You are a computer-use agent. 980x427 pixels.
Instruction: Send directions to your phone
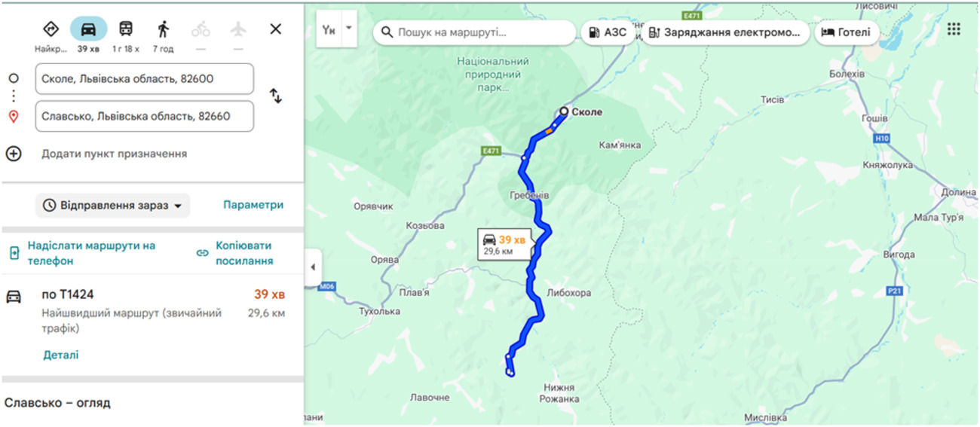click(83, 253)
